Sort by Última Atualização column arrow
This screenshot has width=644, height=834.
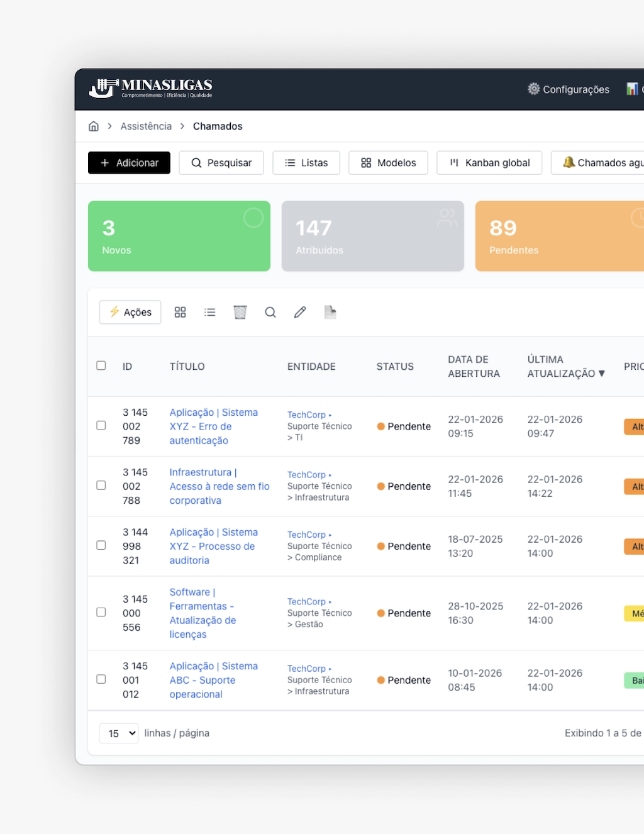(x=602, y=374)
